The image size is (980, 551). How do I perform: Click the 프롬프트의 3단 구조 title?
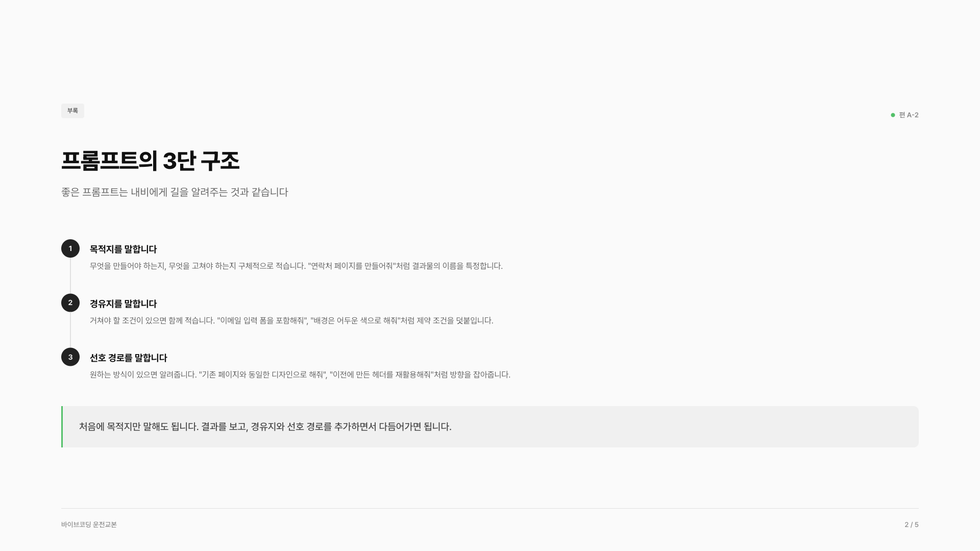pos(150,161)
